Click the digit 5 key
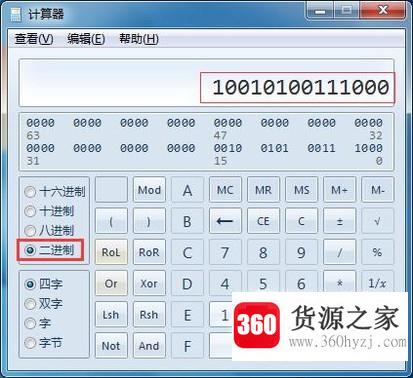 pos(263,282)
